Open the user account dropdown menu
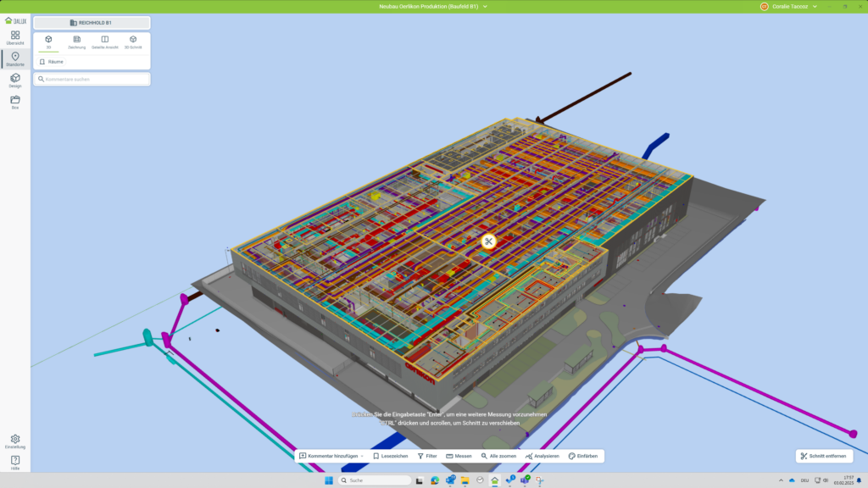 pos(815,6)
